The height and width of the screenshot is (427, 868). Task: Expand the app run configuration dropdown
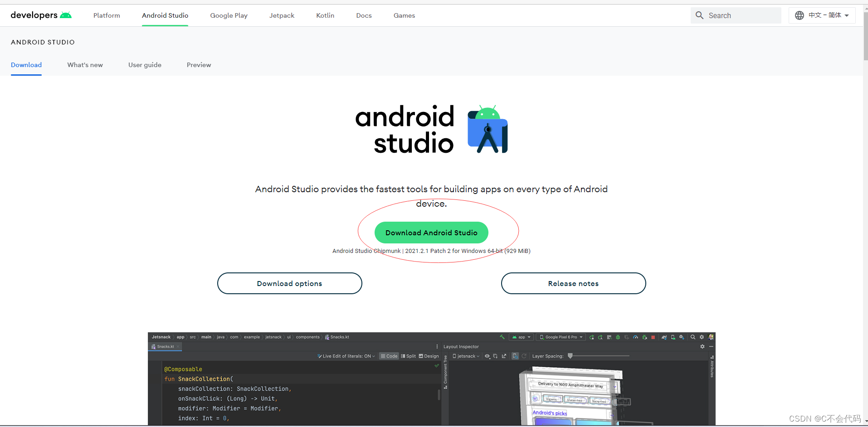point(522,337)
